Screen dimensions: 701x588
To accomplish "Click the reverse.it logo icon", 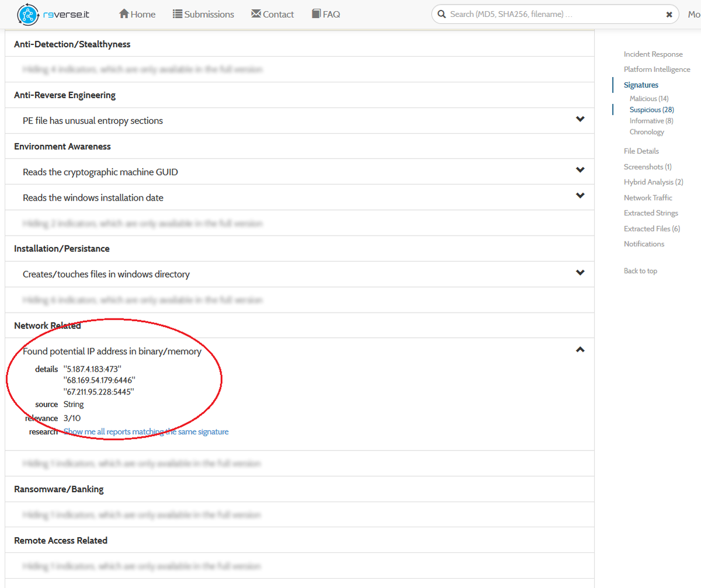I will tap(29, 14).
